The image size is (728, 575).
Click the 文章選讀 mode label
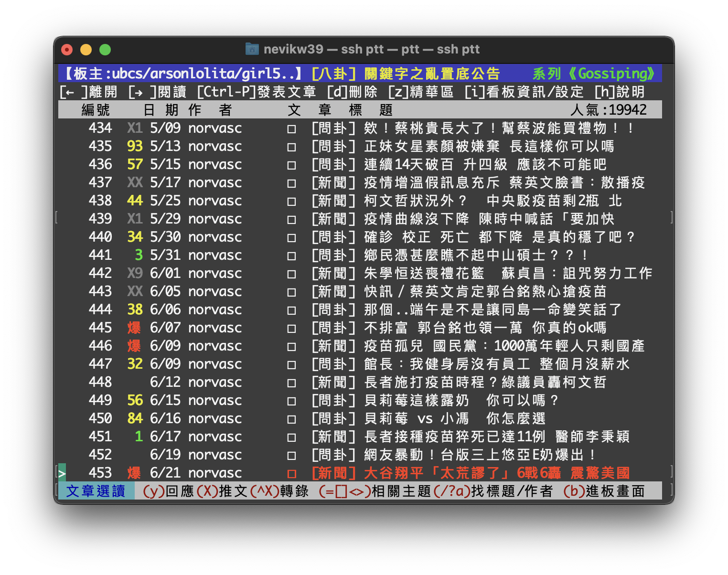[x=96, y=491]
